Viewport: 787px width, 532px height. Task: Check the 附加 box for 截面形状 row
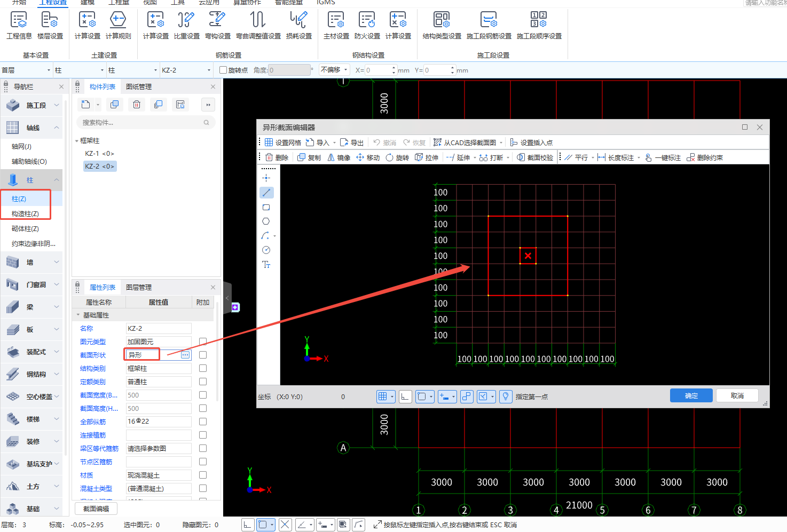point(203,355)
